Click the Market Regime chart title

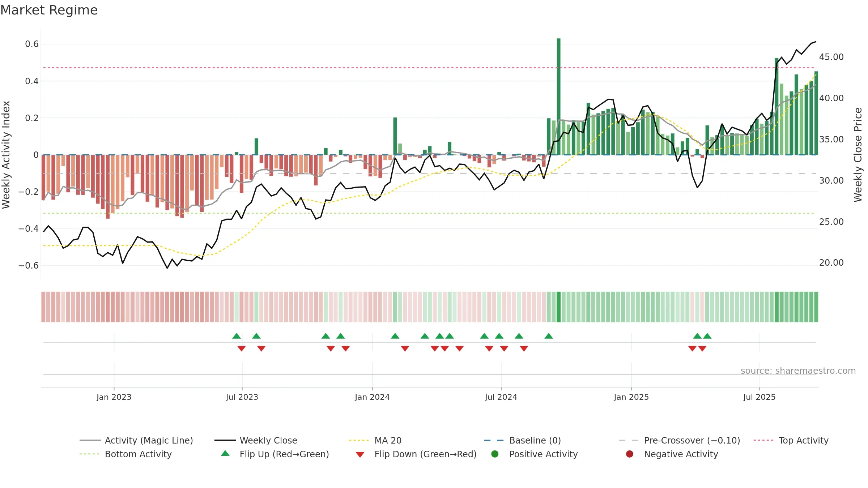point(49,10)
